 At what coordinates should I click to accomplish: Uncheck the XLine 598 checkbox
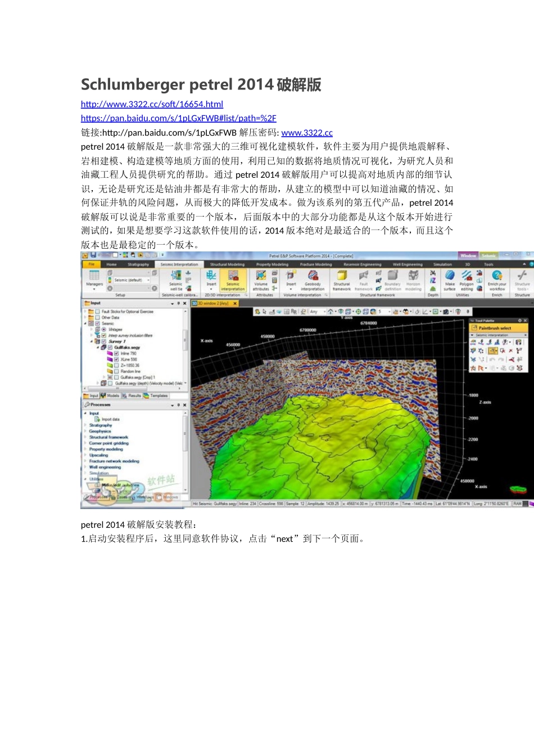click(x=117, y=359)
